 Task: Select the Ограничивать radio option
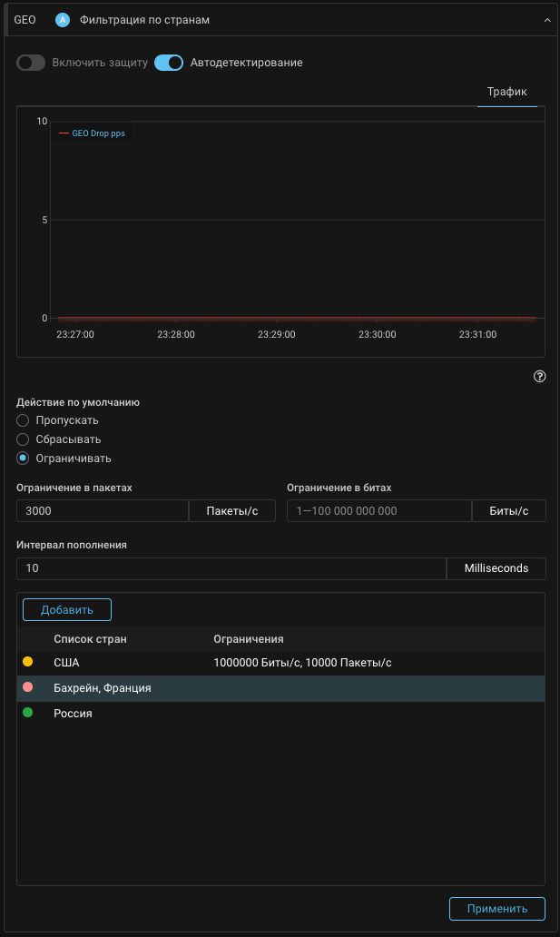pos(24,459)
